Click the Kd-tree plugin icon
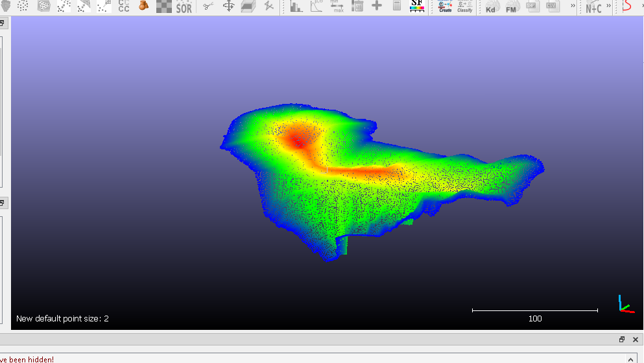644x363 pixels. [491, 6]
